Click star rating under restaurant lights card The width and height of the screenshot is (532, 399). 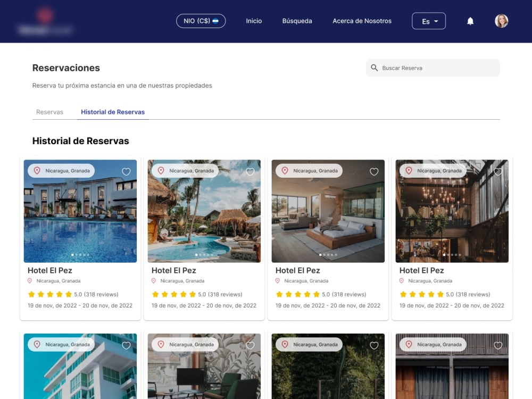(x=421, y=294)
